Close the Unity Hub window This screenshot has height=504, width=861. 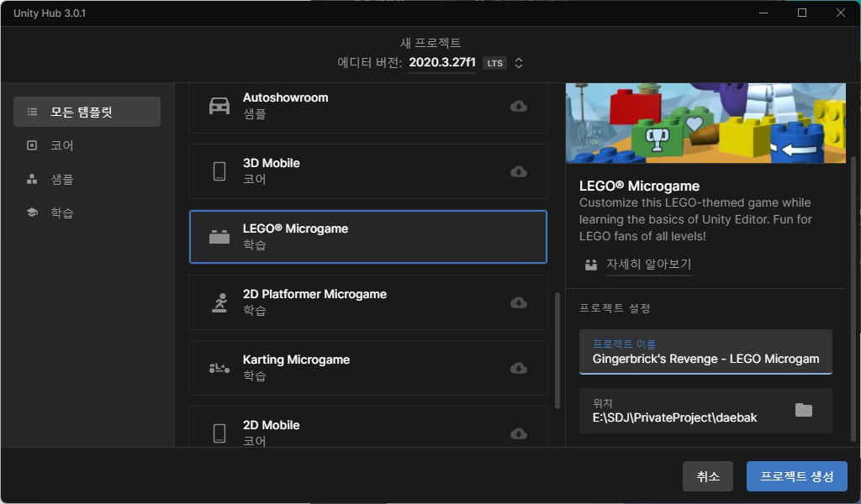click(841, 13)
